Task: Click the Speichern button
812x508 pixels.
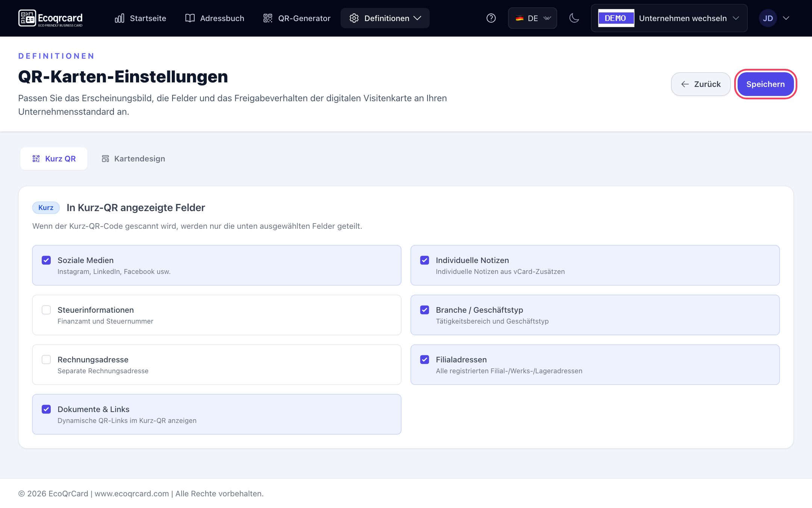Action: pos(765,84)
